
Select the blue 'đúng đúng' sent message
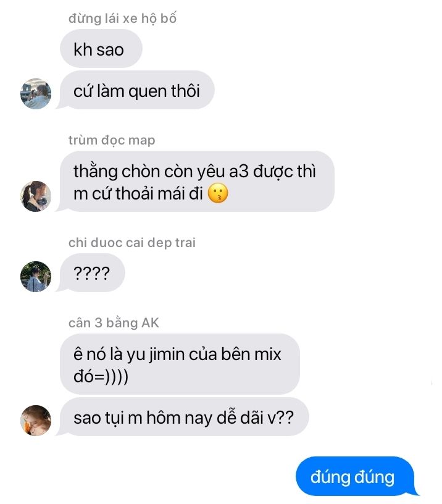pyautogui.click(x=355, y=476)
